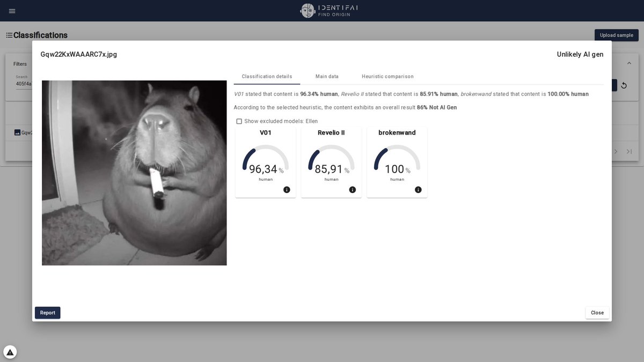Click the Report button

click(47, 312)
